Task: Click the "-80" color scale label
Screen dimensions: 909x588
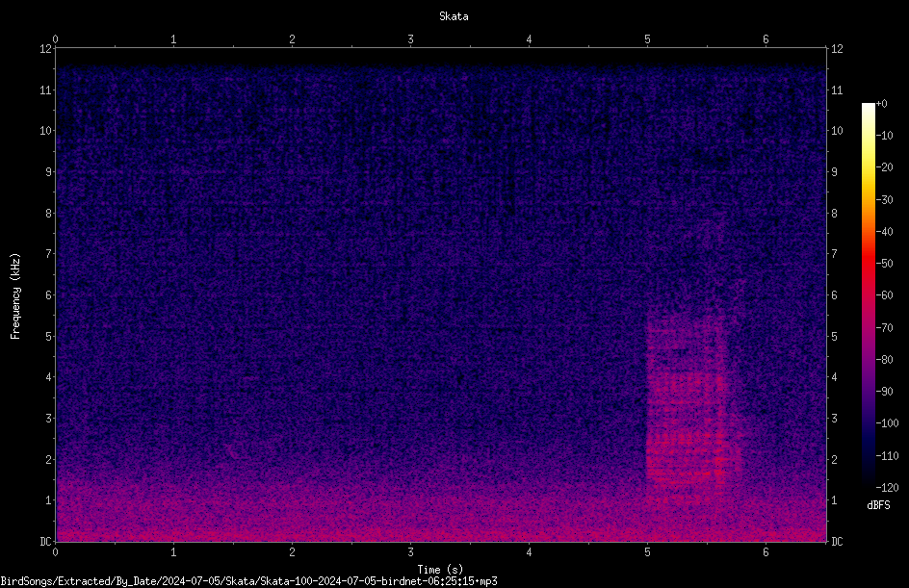Action: coord(884,360)
